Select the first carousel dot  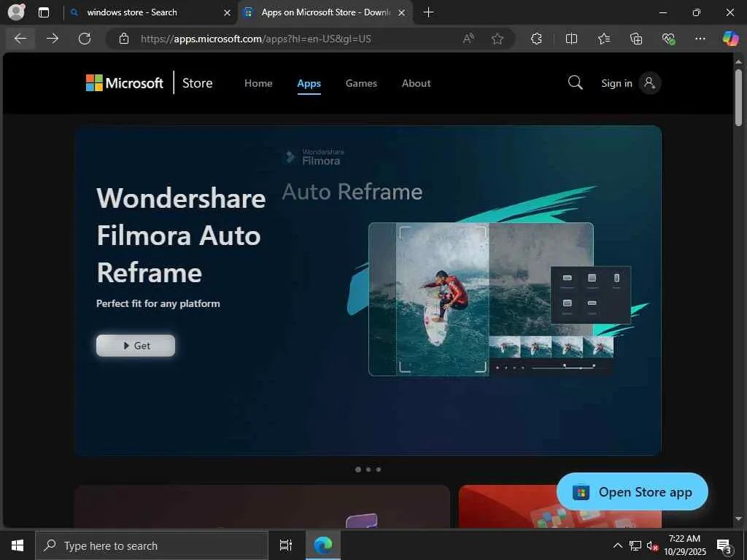[357, 470]
